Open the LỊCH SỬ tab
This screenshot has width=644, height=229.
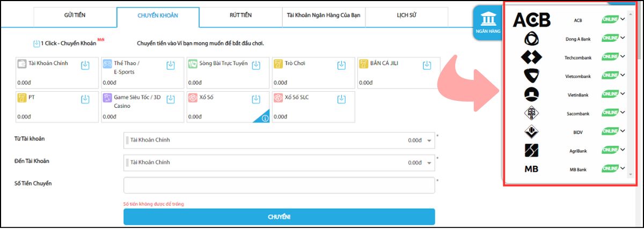pyautogui.click(x=407, y=15)
